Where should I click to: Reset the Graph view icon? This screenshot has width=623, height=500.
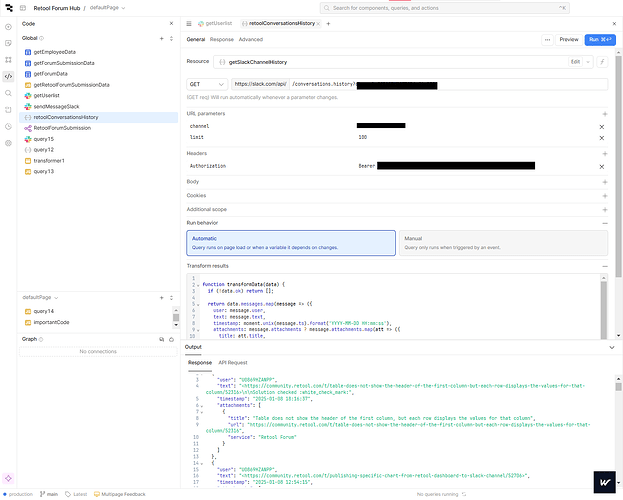tap(171, 339)
